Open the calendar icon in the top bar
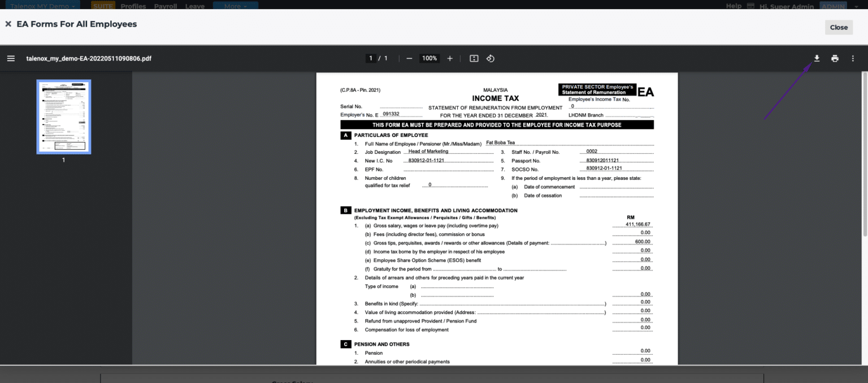The width and height of the screenshot is (868, 383). (x=750, y=6)
